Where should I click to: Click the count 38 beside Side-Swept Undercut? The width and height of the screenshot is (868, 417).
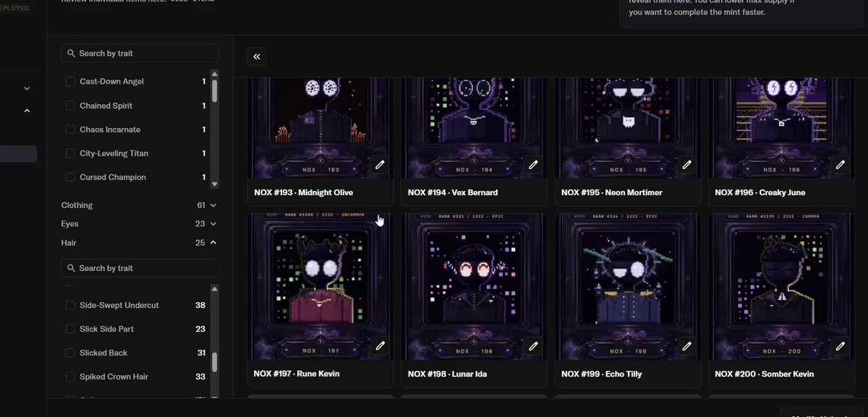click(x=200, y=305)
